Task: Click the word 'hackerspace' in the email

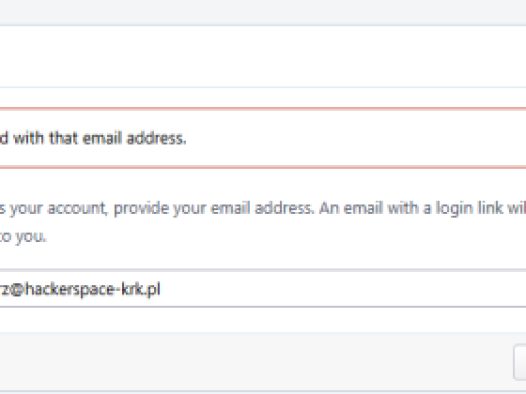Action: click(70, 289)
